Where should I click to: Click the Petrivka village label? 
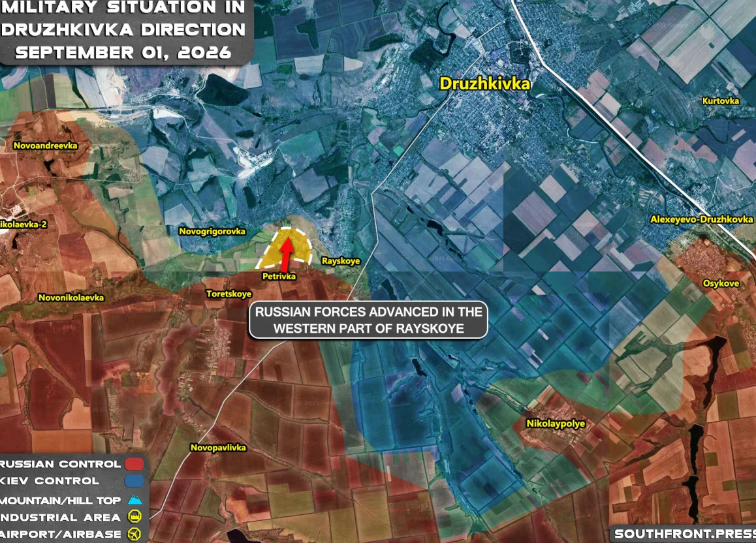(279, 276)
